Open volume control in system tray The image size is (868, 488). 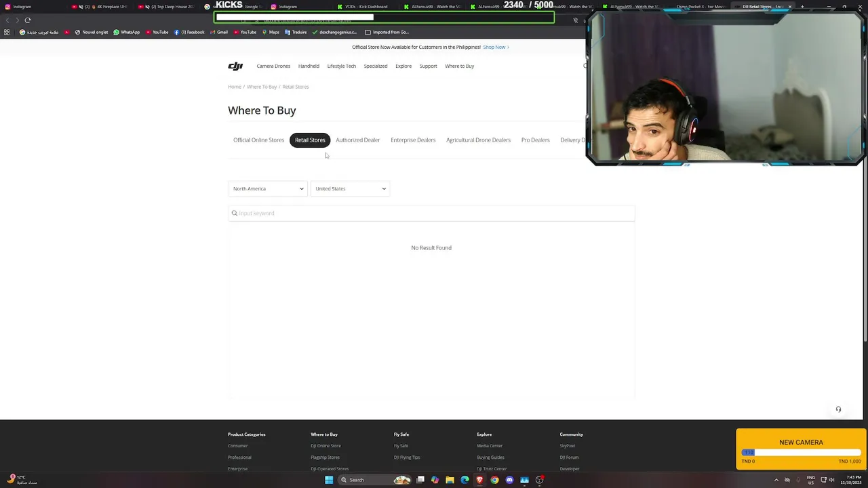coord(831,480)
